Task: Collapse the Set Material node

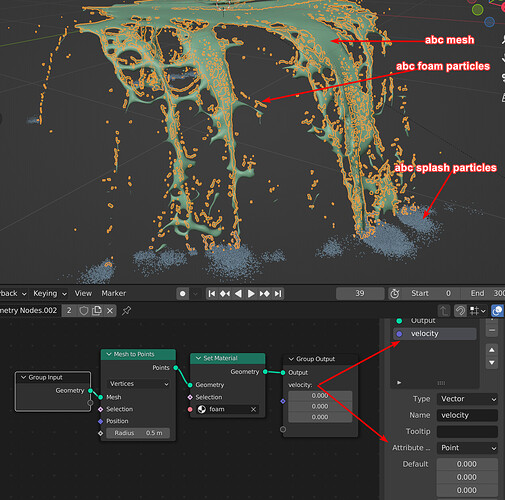Action: pos(198,358)
